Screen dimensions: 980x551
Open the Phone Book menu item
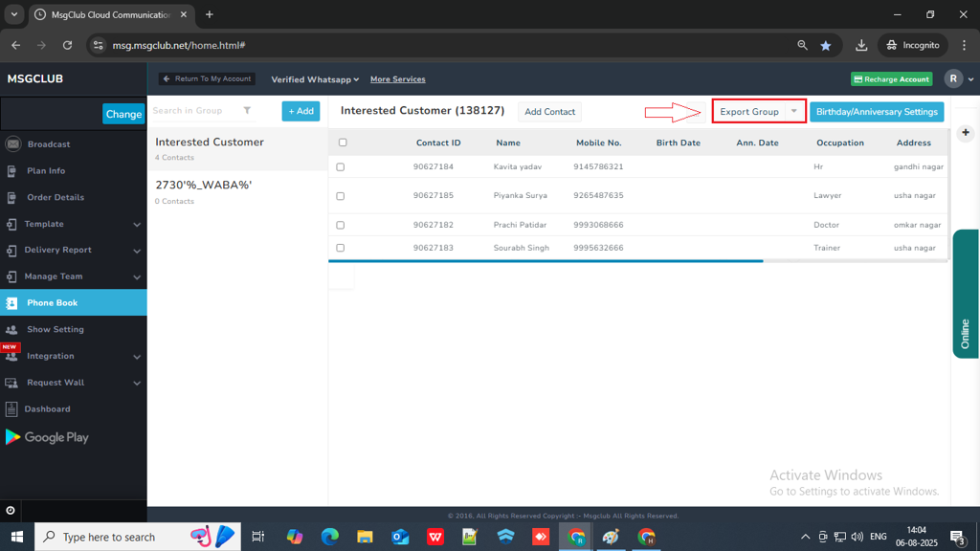(x=73, y=302)
